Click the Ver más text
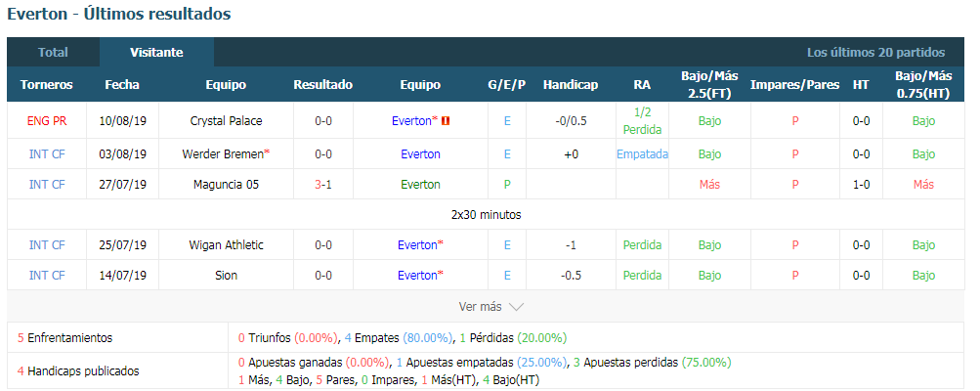 pyautogui.click(x=480, y=307)
